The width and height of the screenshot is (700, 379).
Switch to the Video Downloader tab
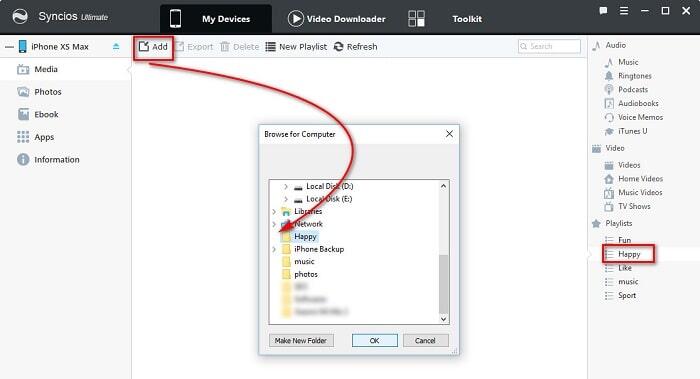(336, 19)
